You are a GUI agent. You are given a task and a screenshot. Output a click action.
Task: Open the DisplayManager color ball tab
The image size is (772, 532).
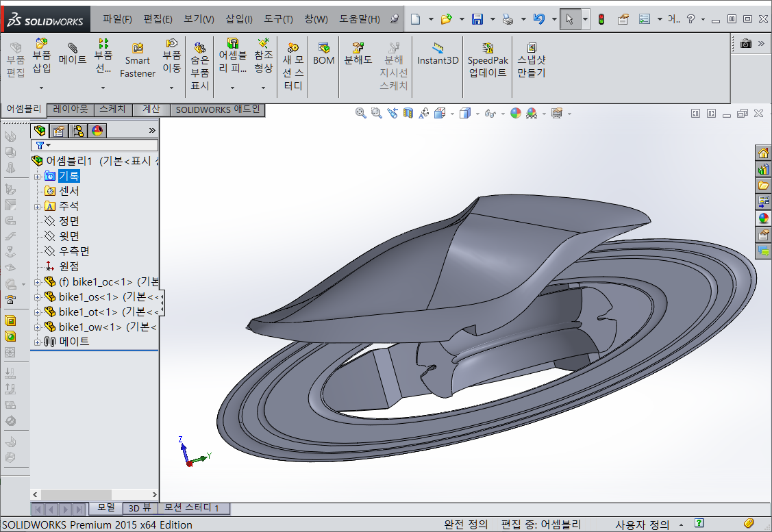(x=97, y=130)
